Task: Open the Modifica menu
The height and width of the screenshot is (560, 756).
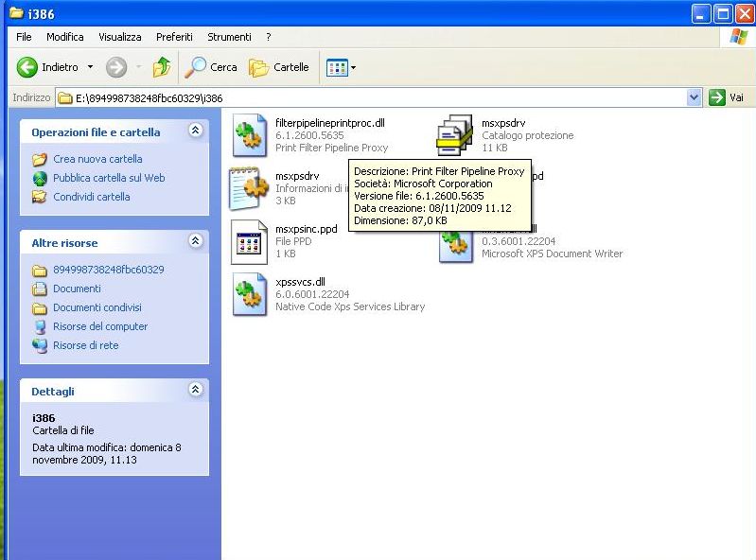Action: (64, 37)
